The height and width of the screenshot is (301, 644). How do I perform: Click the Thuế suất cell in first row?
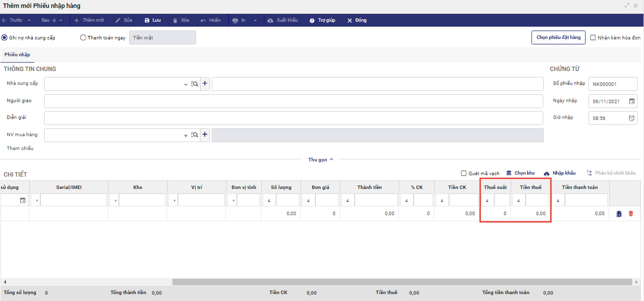click(x=495, y=213)
